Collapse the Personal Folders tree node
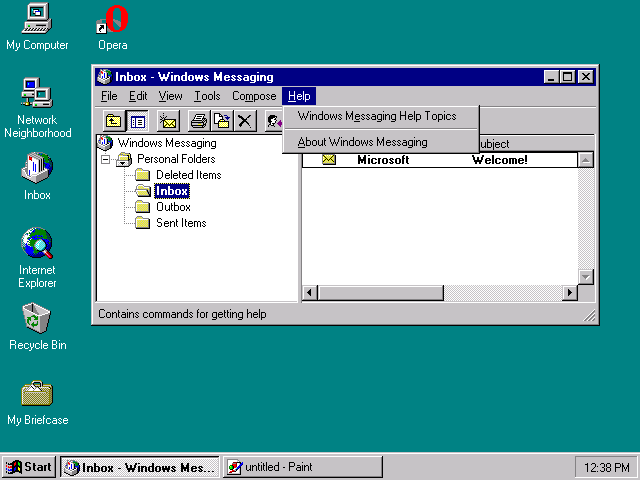The width and height of the screenshot is (640, 480). tap(105, 159)
